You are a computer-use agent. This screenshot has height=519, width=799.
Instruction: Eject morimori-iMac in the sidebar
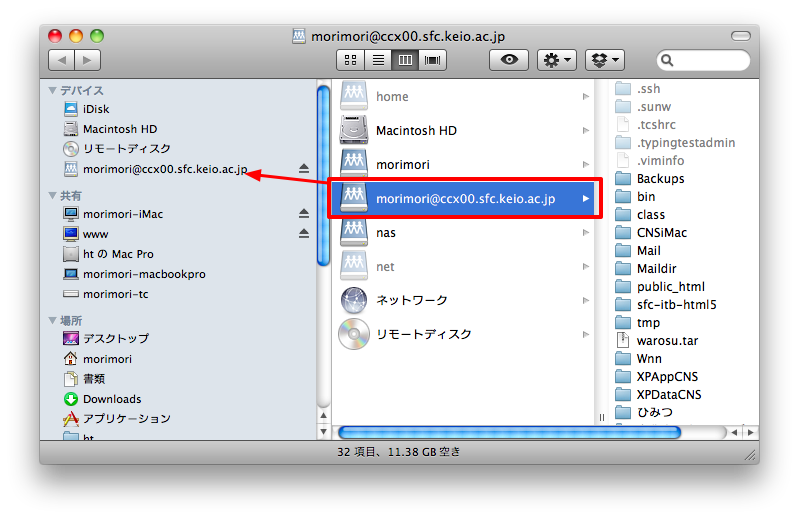tap(304, 214)
